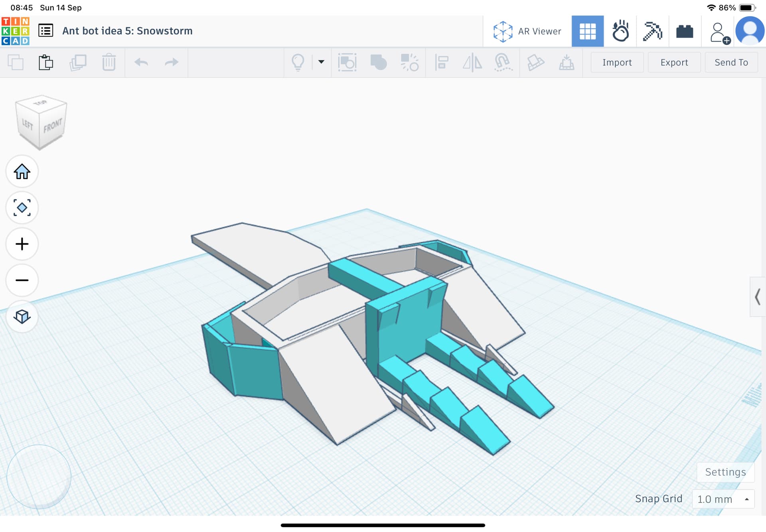Click the Send To button

coord(731,62)
